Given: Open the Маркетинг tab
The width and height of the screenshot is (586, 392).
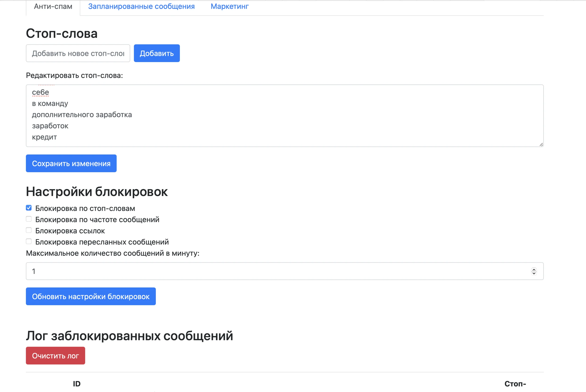Looking at the screenshot, I should (x=229, y=7).
